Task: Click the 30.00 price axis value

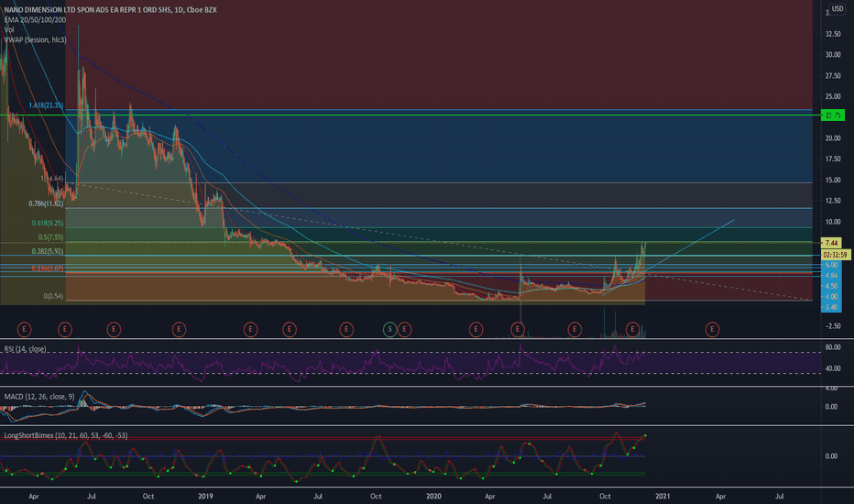Action: (x=833, y=54)
